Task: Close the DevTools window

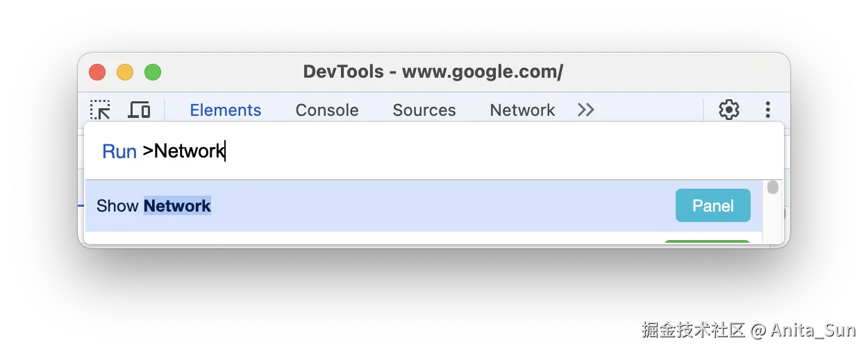Action: point(97,72)
